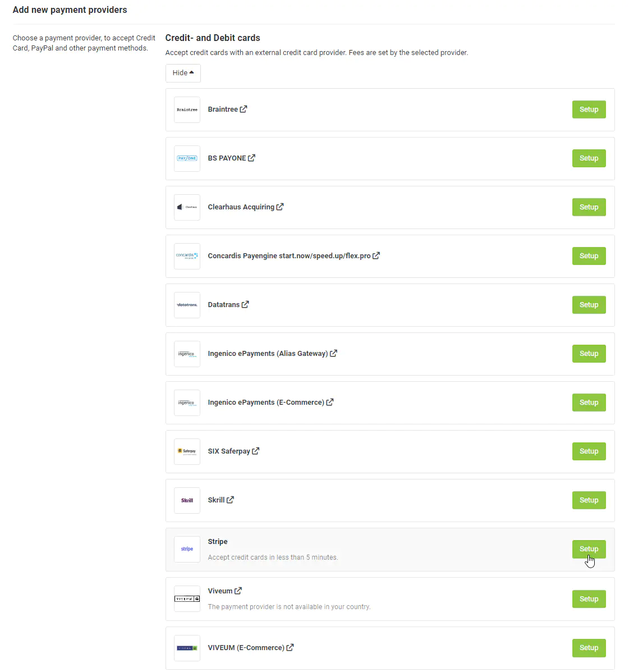629x672 pixels.
Task: Collapse provider list with Hide button
Action: [183, 73]
